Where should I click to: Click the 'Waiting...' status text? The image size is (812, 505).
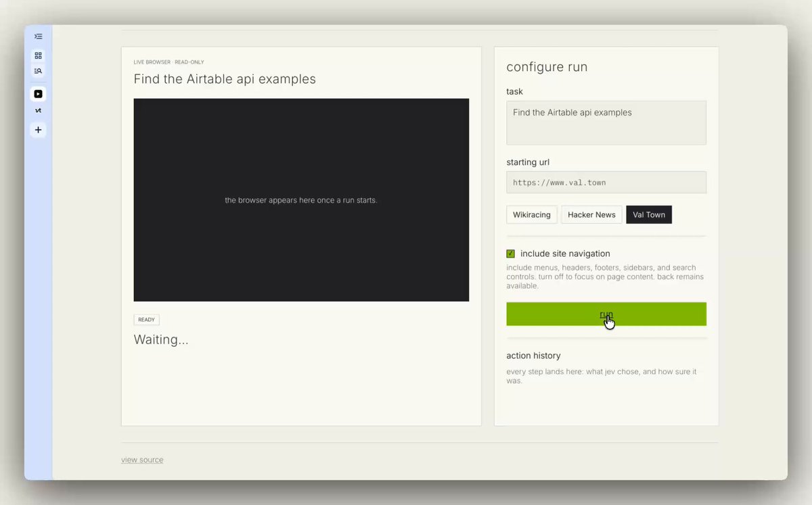click(x=161, y=339)
